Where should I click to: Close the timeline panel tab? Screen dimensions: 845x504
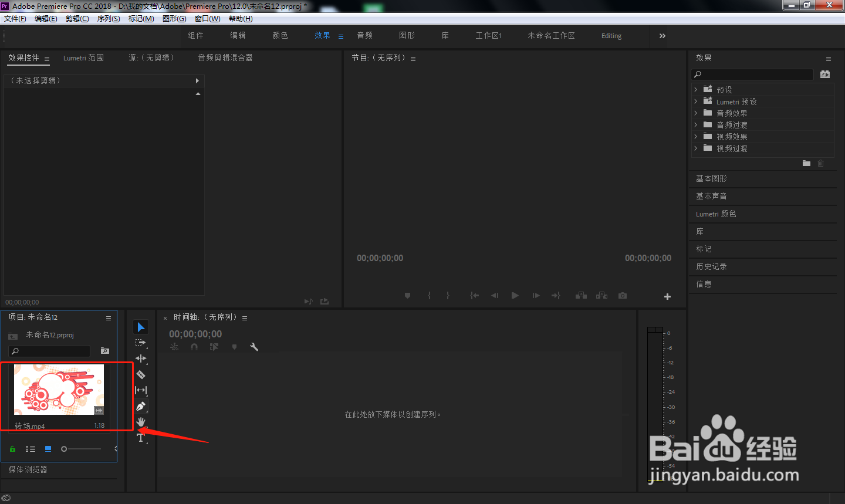pyautogui.click(x=165, y=318)
